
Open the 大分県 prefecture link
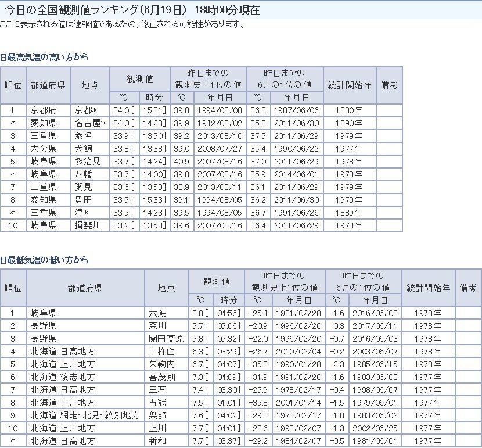[x=43, y=148]
